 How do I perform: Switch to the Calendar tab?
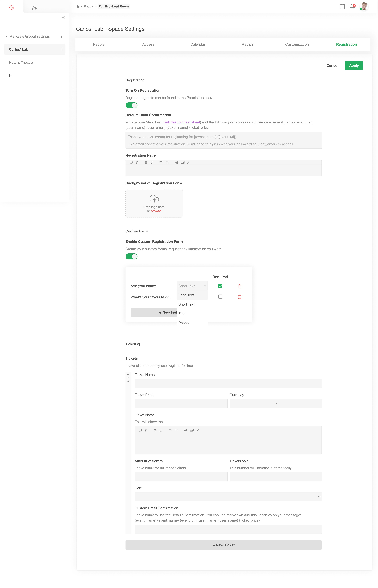pos(198,44)
